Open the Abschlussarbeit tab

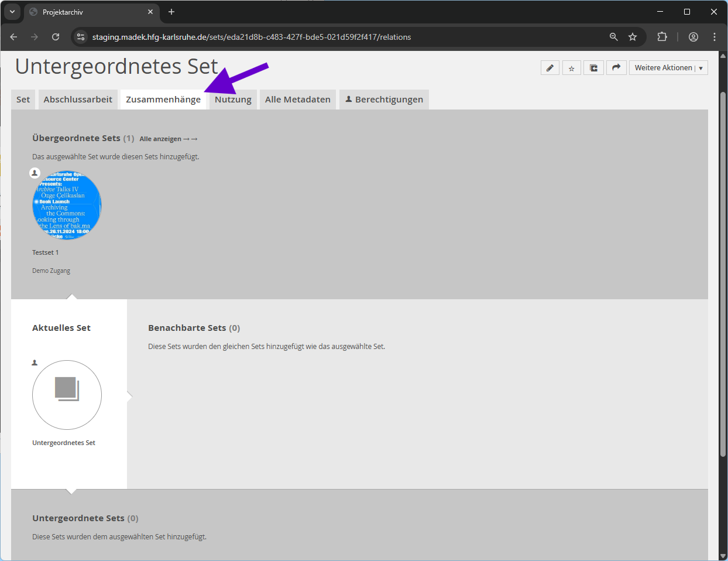78,100
